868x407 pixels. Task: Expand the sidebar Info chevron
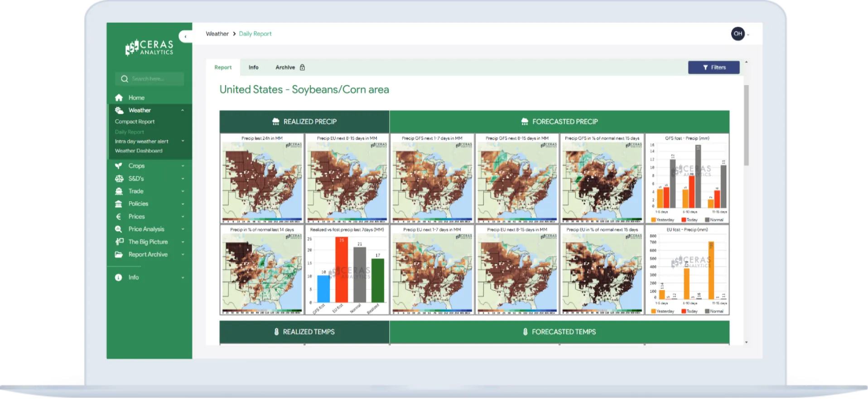tap(183, 277)
